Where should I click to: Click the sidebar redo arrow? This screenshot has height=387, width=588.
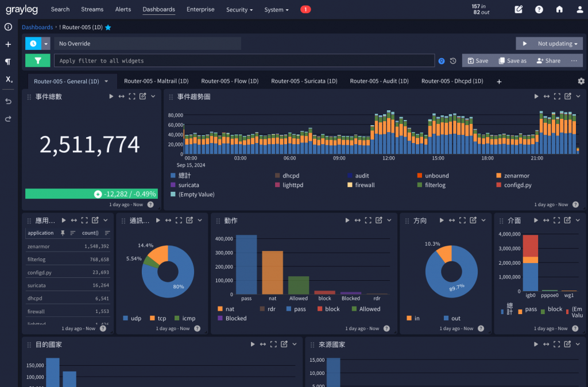(8, 119)
